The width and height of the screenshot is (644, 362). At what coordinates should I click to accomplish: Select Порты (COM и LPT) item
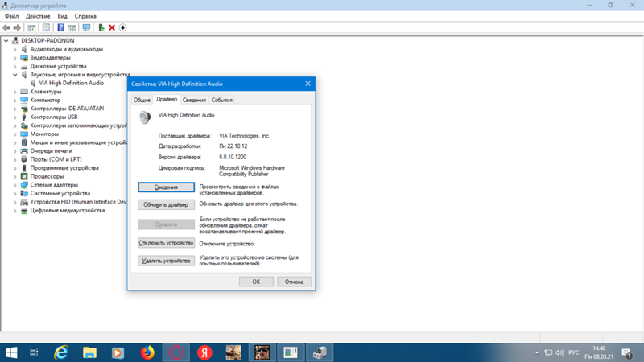point(56,159)
